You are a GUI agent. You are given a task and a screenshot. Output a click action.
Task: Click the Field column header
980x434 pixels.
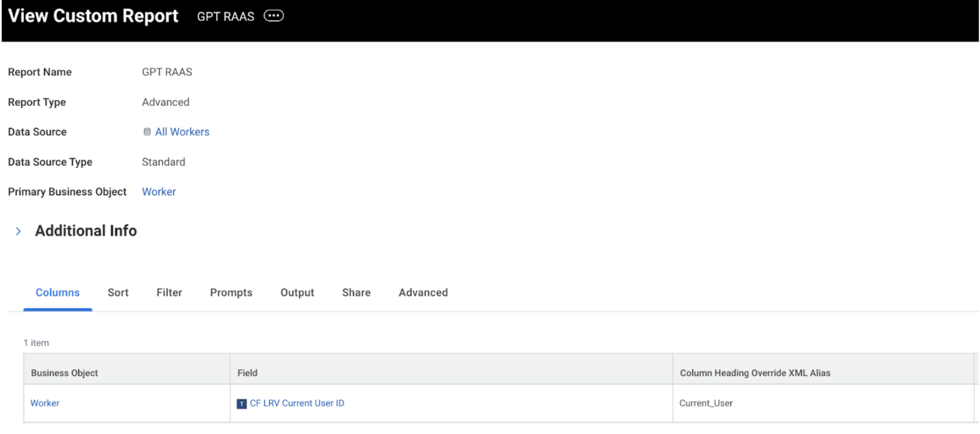(248, 373)
